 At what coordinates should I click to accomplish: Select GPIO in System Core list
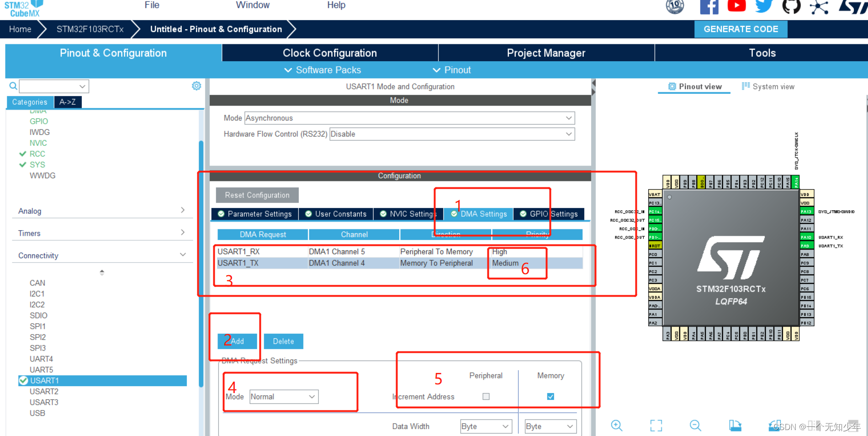pyautogui.click(x=39, y=121)
